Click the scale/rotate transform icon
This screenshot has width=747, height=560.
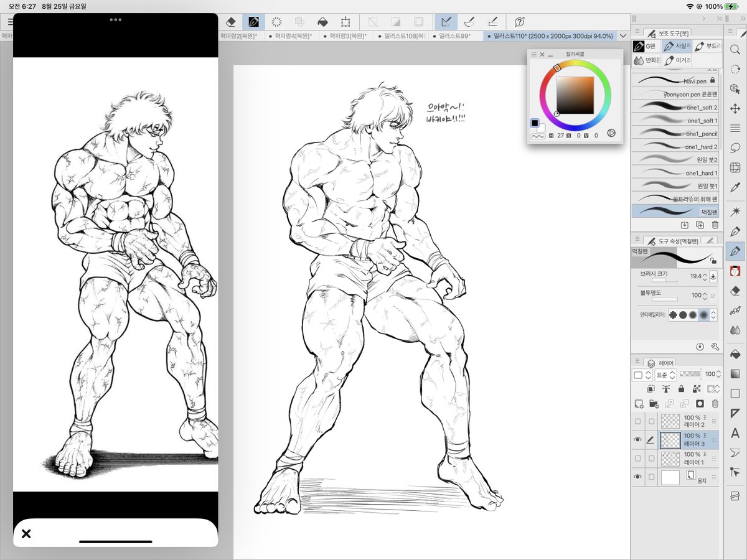point(345,22)
